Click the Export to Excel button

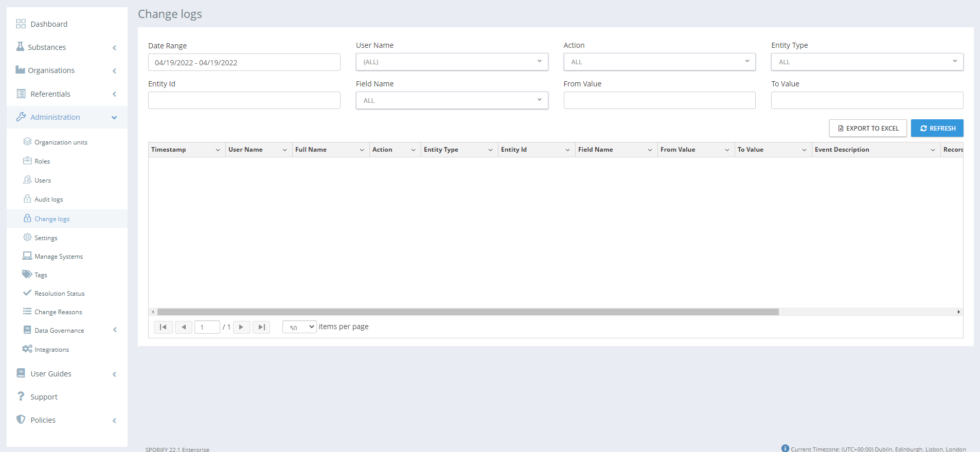coord(868,129)
